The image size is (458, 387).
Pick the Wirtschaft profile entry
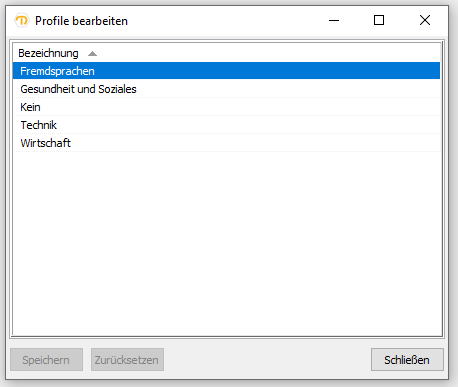pyautogui.click(x=226, y=143)
